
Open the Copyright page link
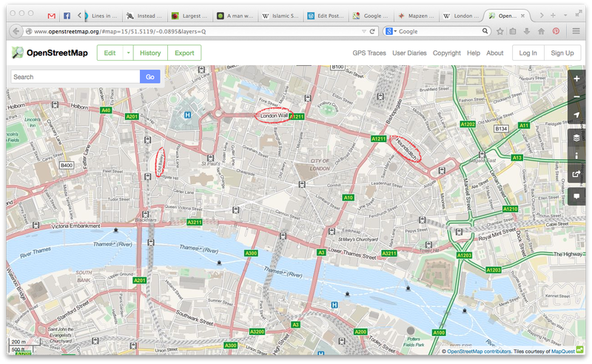tap(447, 53)
